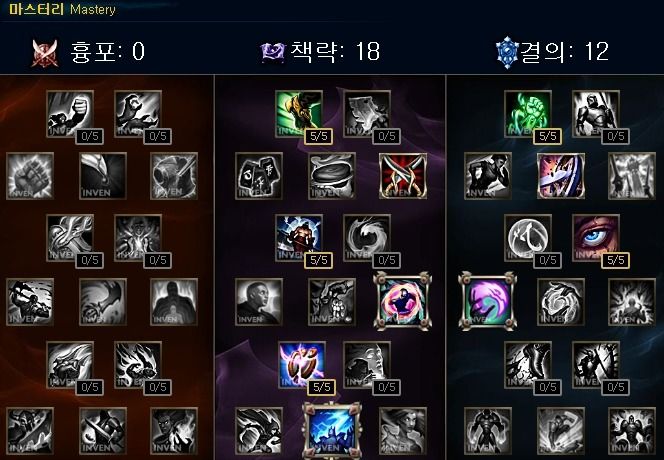This screenshot has height=460, width=664.
Task: Click the green glowing fist Recovery mastery
Action: click(528, 114)
